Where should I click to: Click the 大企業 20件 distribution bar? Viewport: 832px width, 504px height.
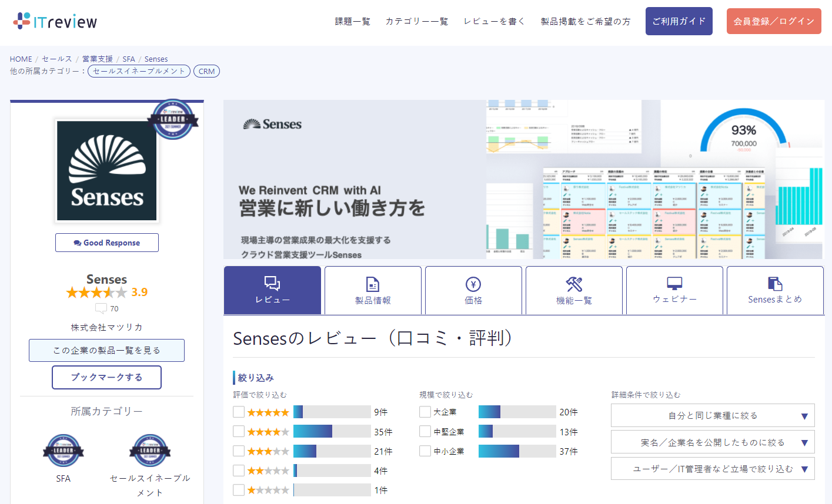517,412
